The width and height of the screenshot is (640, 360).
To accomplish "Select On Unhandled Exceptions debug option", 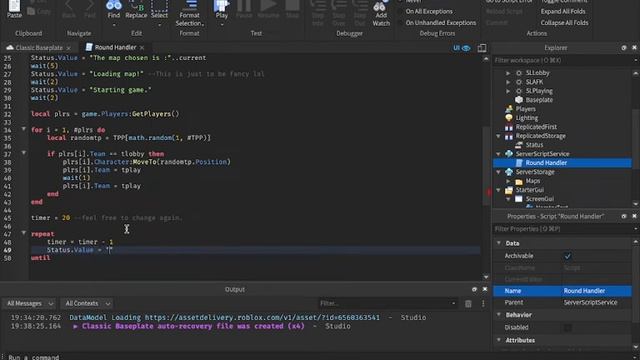I will tap(441, 23).
